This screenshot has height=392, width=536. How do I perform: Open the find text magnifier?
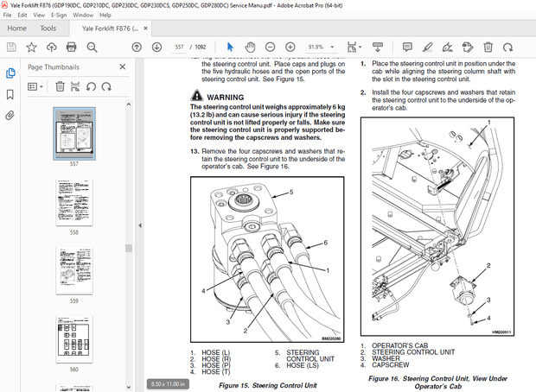point(92,47)
